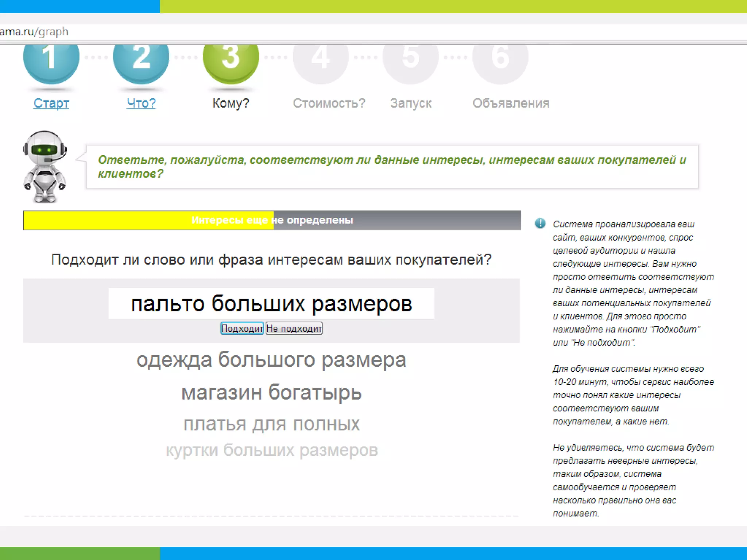747x560 pixels.
Task: Click the step 2 circle icon
Action: point(141,62)
